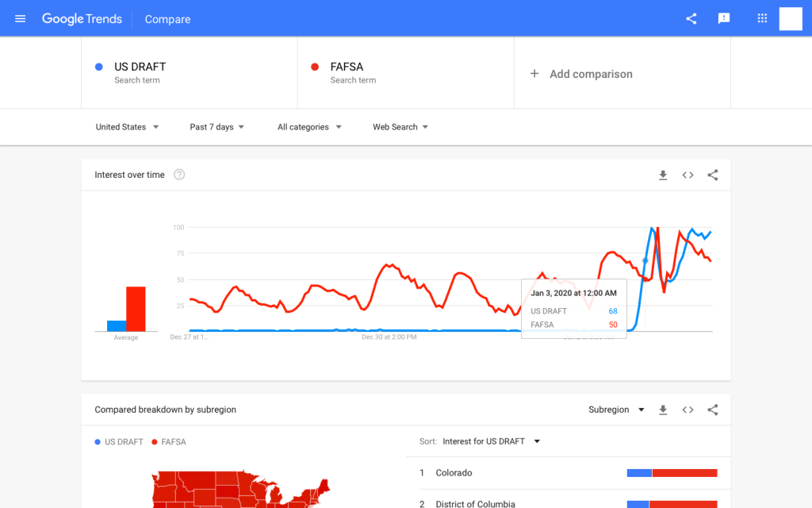Image resolution: width=812 pixels, height=508 pixels.
Task: Embed the subregion breakdown chart
Action: (688, 410)
